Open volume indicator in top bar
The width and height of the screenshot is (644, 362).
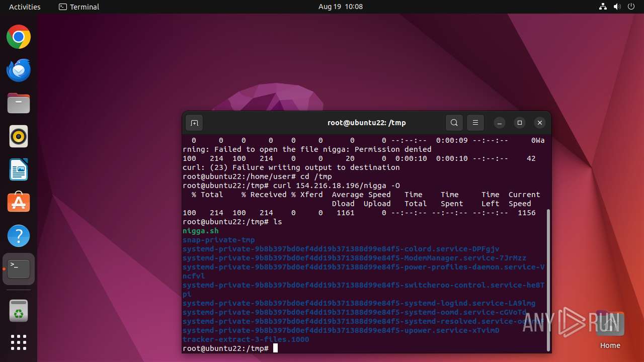coord(617,7)
